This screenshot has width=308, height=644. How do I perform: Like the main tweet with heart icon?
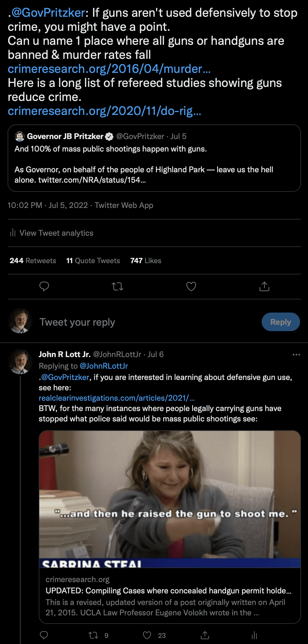pos(191,286)
